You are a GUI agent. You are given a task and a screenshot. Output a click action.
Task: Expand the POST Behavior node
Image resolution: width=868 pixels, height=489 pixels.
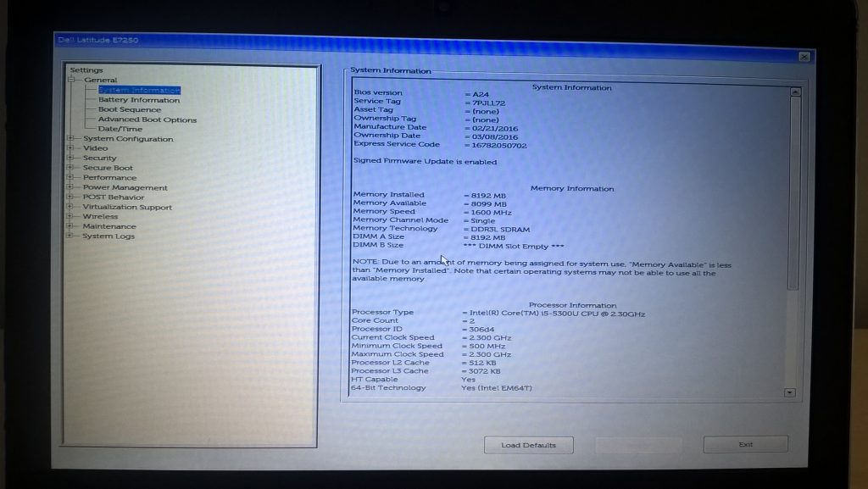tap(70, 197)
